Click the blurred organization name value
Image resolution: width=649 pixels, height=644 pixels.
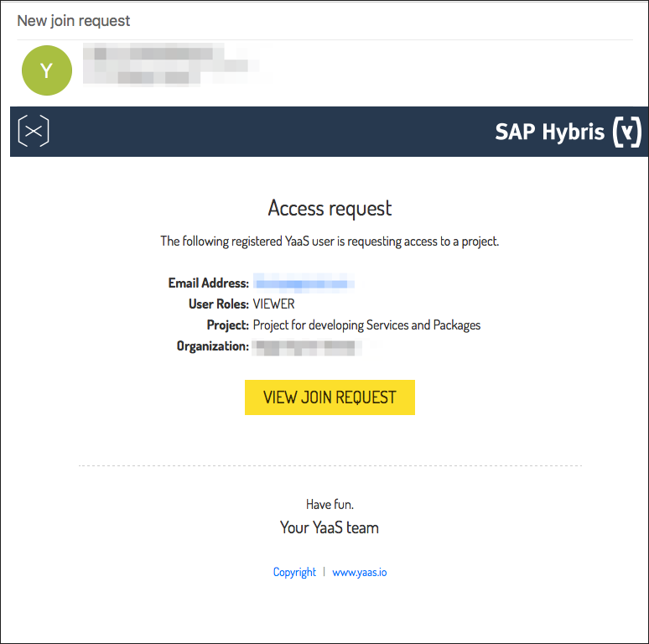click(307, 347)
